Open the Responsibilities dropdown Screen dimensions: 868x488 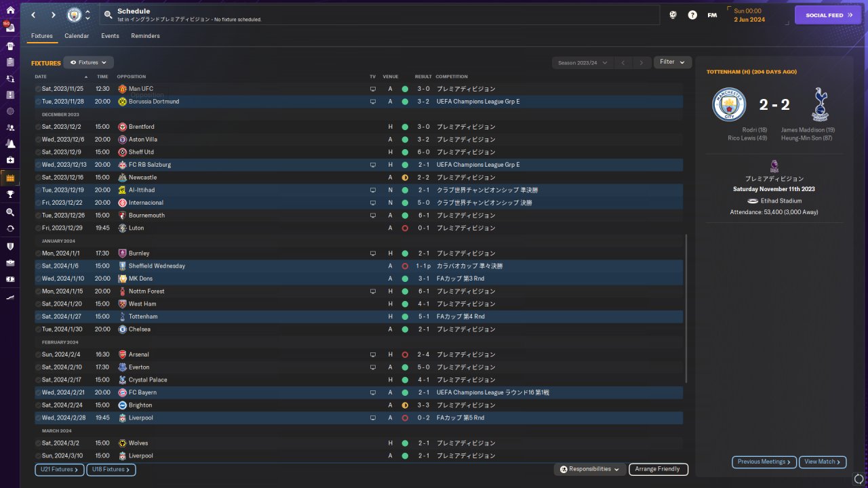point(589,469)
